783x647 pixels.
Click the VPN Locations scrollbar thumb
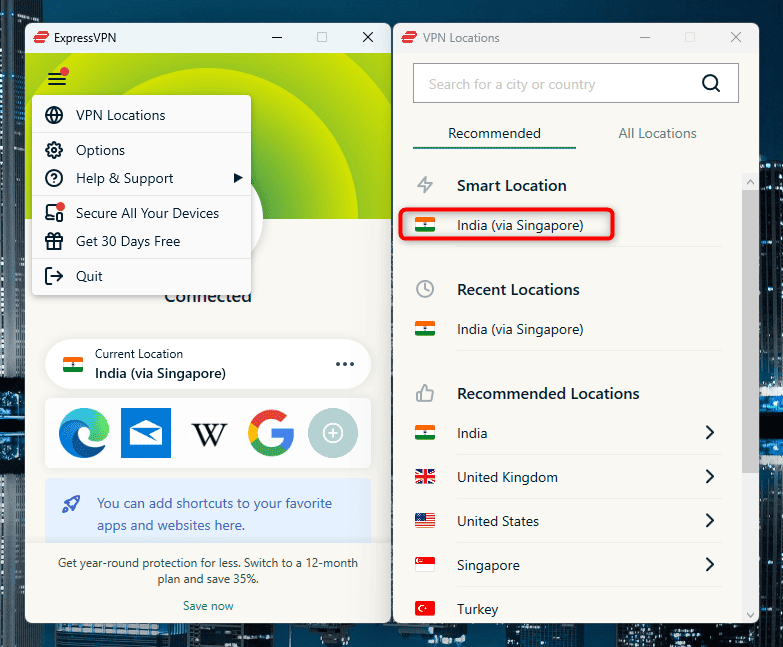point(750,331)
